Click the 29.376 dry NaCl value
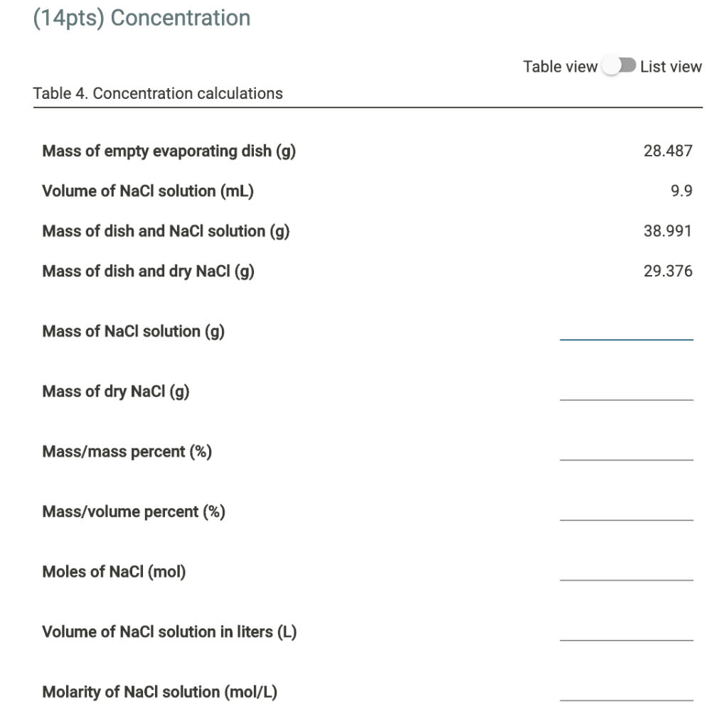Image resolution: width=719 pixels, height=728 pixels. tap(669, 271)
